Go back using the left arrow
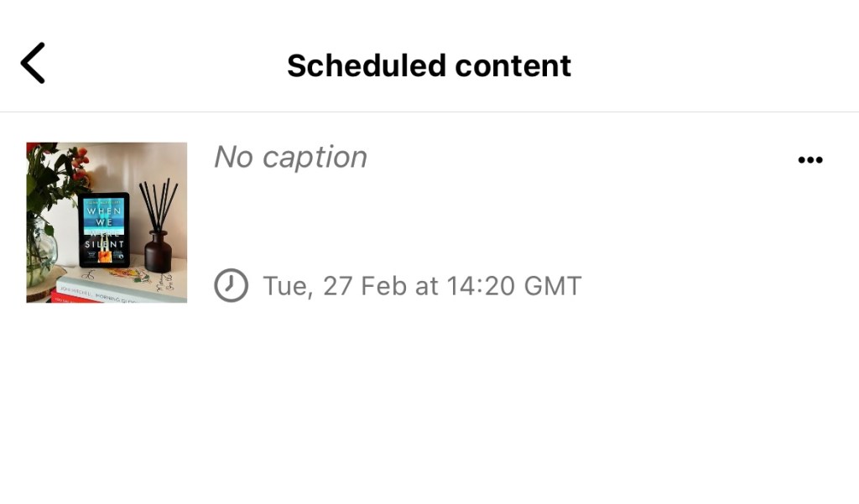The width and height of the screenshot is (859, 504). [x=33, y=64]
